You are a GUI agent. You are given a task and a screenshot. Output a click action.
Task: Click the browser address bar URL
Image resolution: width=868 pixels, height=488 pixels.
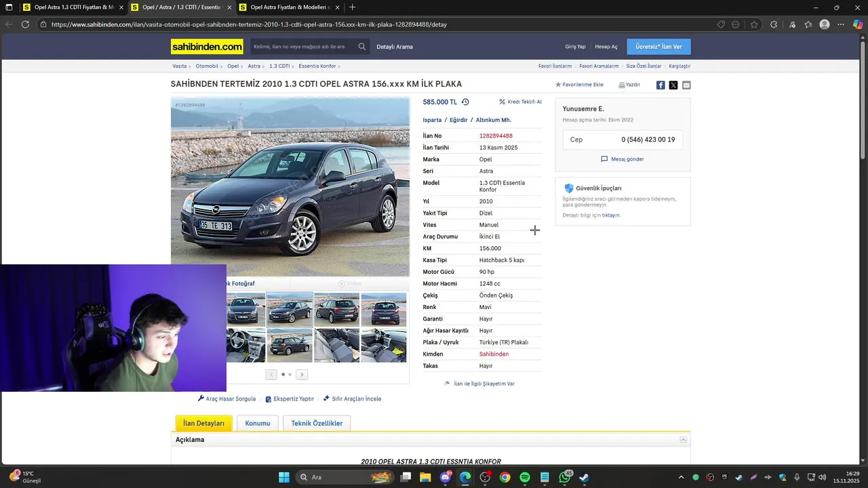(x=249, y=24)
